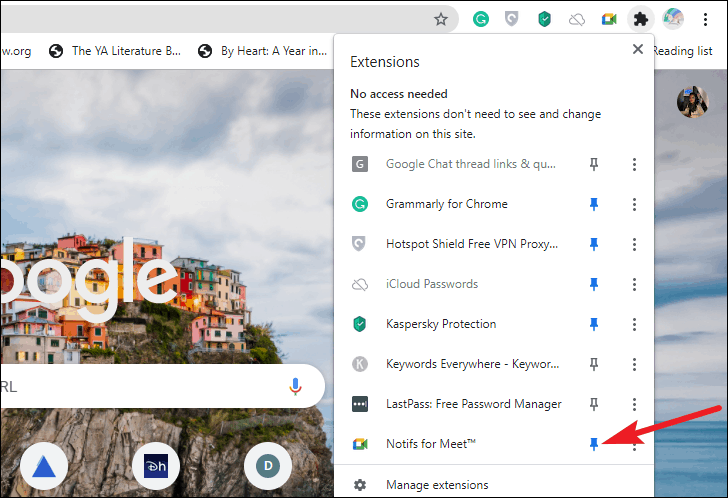Screen dimensions: 728x498
Task: Close the Extensions popup
Action: click(x=638, y=49)
